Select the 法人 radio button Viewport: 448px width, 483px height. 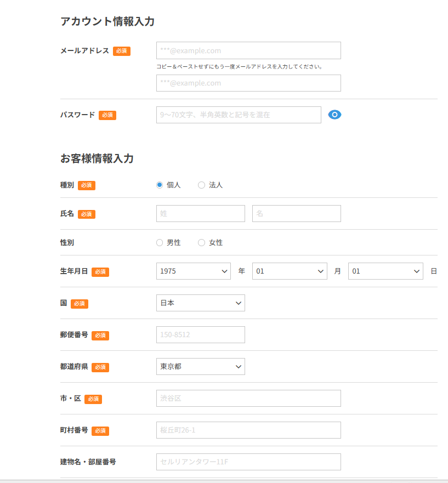[201, 185]
